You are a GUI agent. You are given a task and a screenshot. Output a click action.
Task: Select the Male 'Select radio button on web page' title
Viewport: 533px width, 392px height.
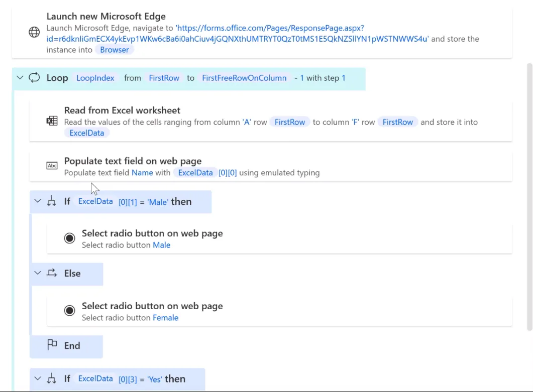(152, 233)
